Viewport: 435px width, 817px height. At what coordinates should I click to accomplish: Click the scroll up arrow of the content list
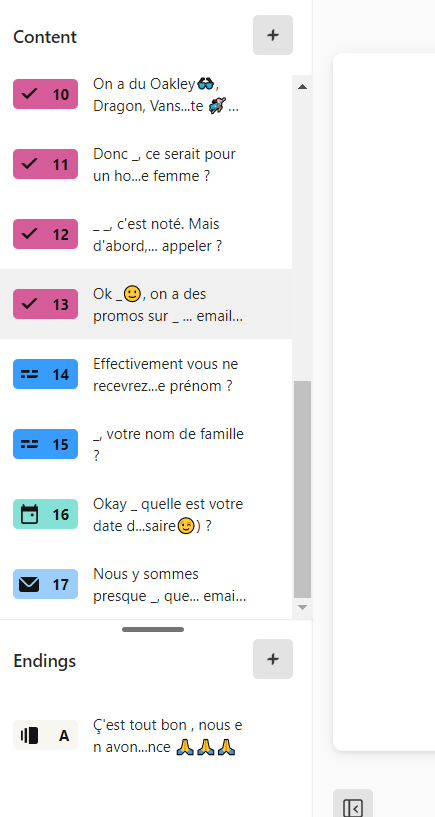click(x=302, y=86)
